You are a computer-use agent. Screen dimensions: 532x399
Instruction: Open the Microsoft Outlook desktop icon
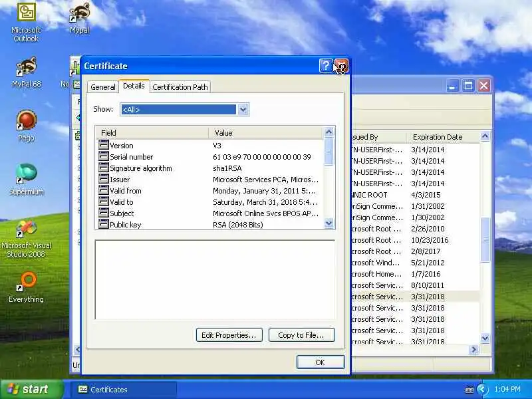pos(26,22)
